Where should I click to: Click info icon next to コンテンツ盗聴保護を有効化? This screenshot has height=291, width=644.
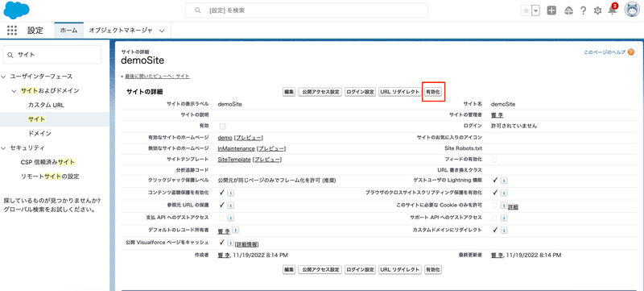click(x=230, y=193)
